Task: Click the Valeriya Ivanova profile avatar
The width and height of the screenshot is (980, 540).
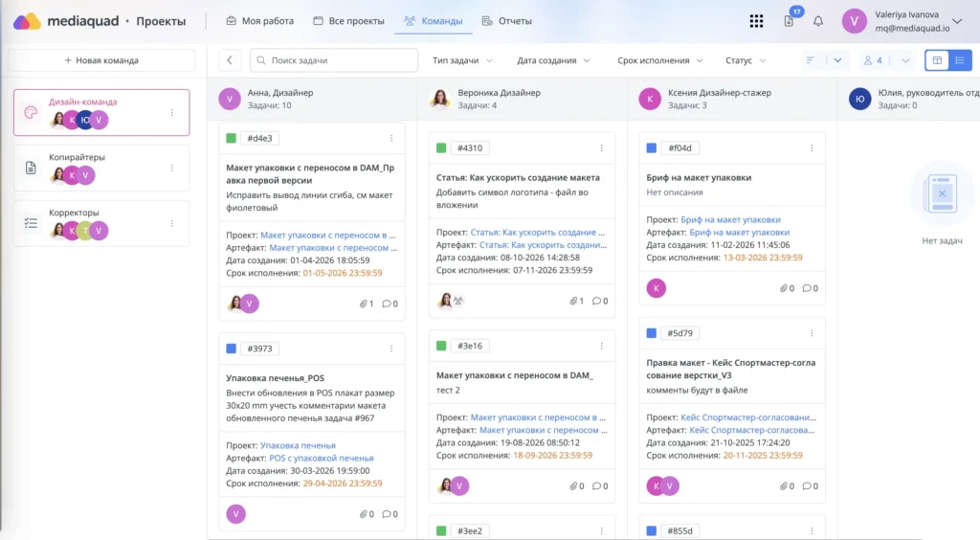Action: [x=855, y=21]
